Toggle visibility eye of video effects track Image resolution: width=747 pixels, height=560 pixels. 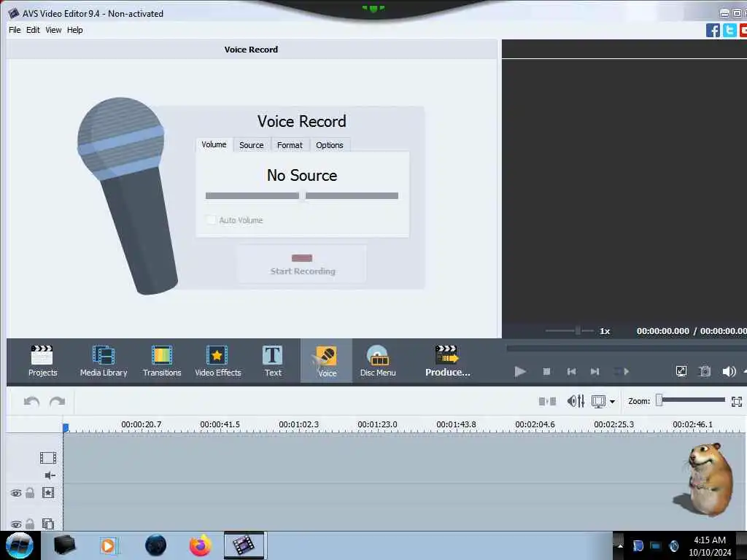click(x=16, y=493)
